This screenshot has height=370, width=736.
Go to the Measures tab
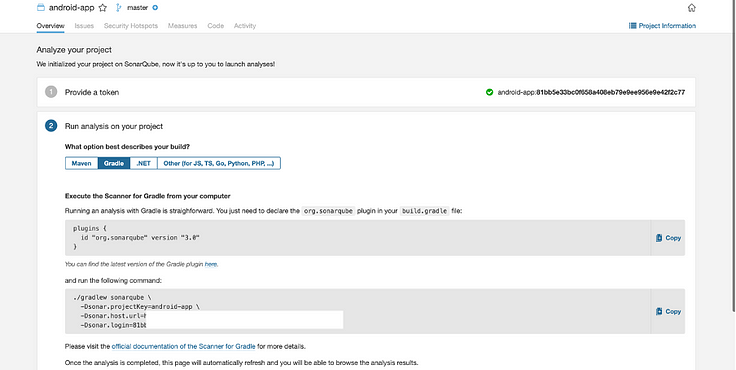coord(183,26)
